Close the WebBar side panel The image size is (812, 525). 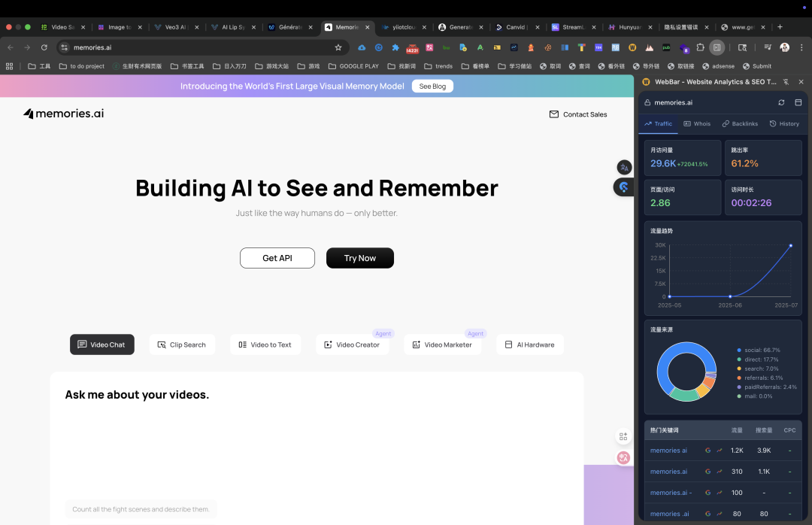pyautogui.click(x=801, y=82)
